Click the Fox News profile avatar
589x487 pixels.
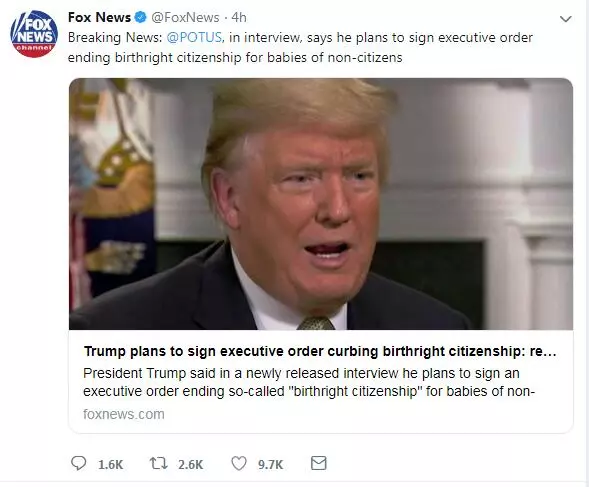point(34,34)
